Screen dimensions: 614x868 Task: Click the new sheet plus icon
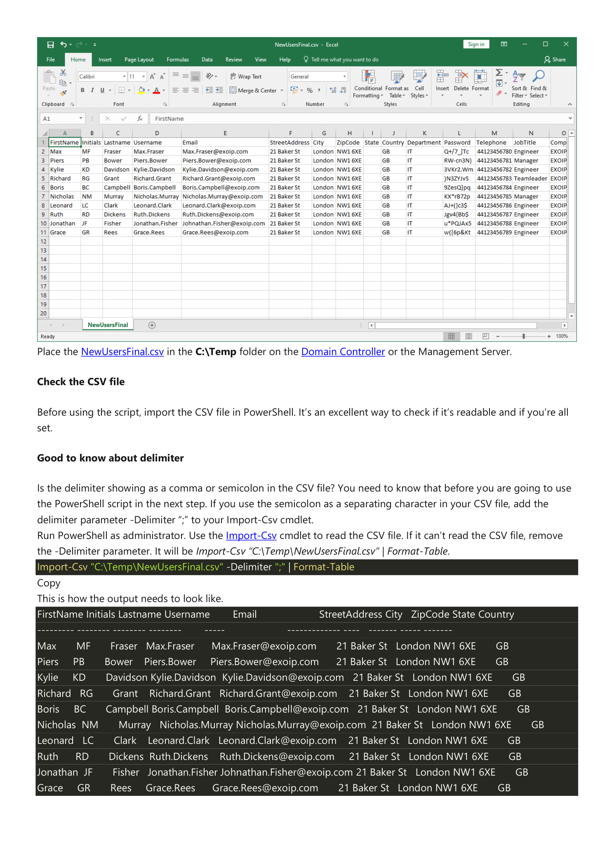(x=152, y=325)
